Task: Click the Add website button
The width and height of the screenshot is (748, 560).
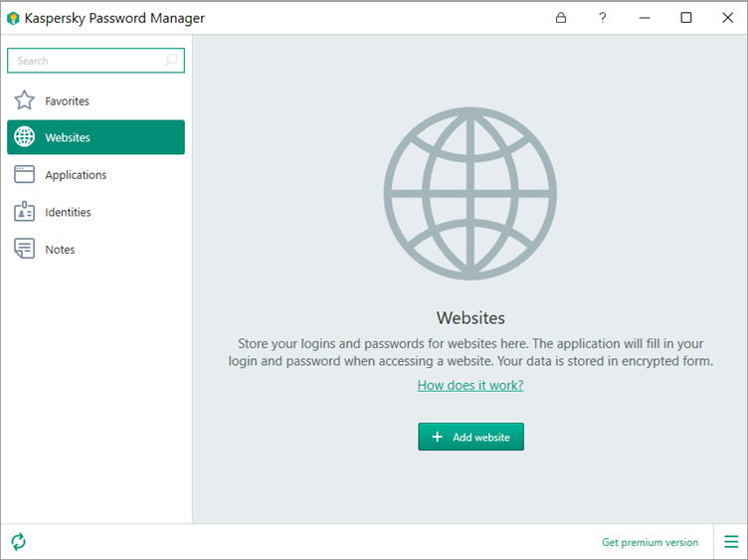Action: coord(470,437)
